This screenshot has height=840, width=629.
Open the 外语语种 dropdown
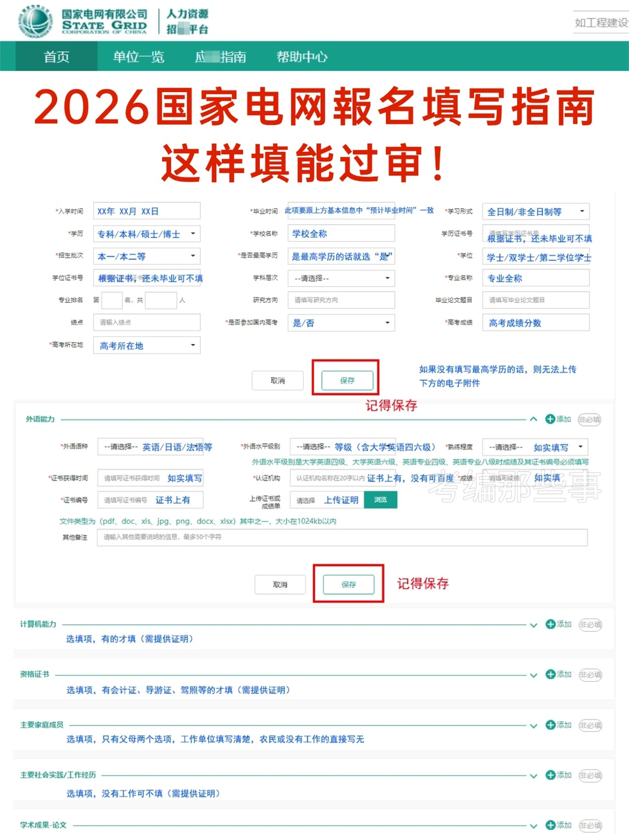coord(150,447)
